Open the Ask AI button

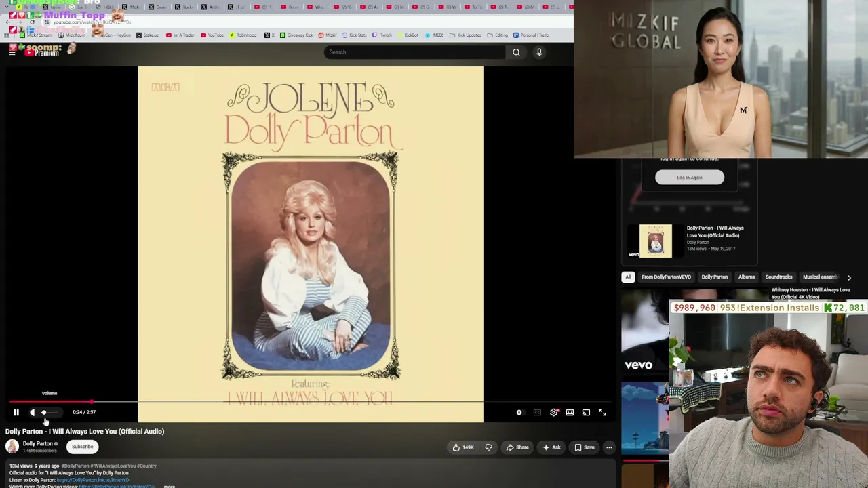pyautogui.click(x=552, y=447)
